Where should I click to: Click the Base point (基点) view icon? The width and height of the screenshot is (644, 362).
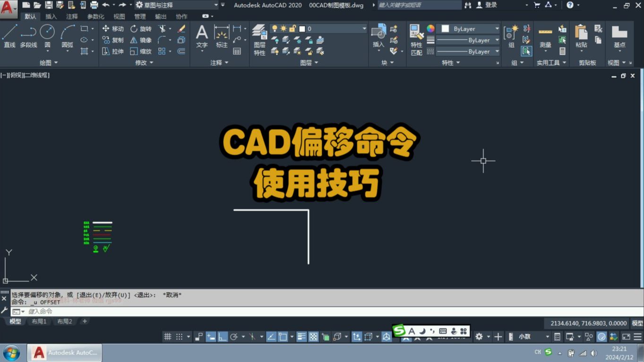tap(619, 36)
